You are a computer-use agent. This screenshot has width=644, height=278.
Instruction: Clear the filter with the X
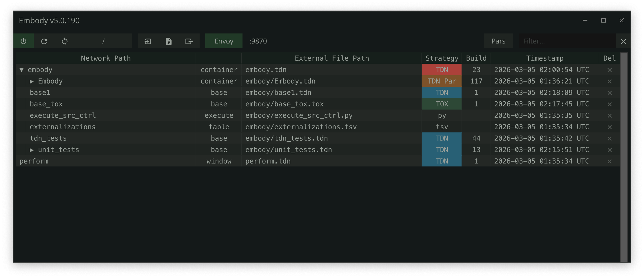tap(623, 41)
